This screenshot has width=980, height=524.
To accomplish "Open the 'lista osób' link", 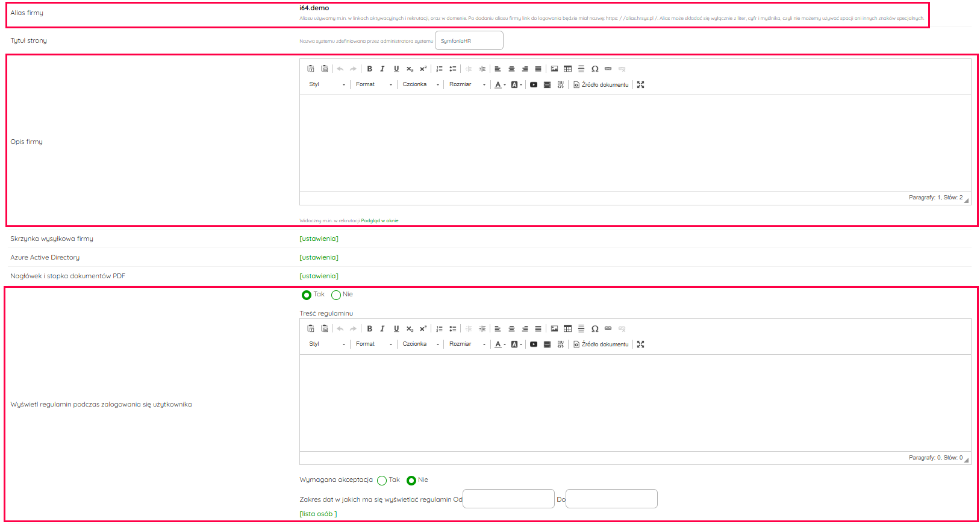I will [318, 514].
